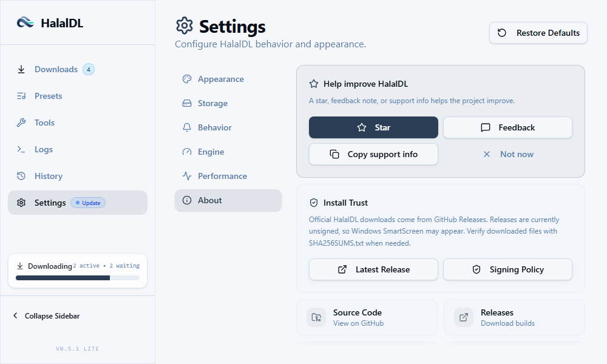Click the Releases external-link icon
The width and height of the screenshot is (607, 364).
(x=464, y=317)
